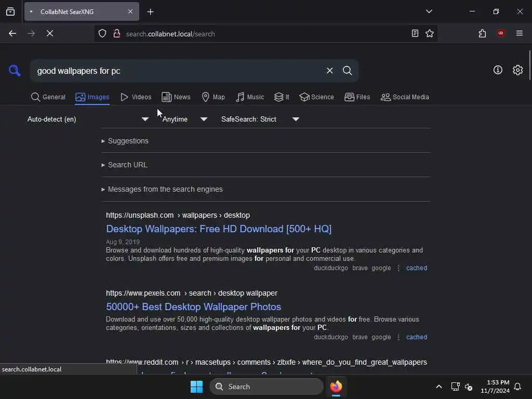
Task: Open Firefox View recent browsing icon
Action: pyautogui.click(x=10, y=12)
